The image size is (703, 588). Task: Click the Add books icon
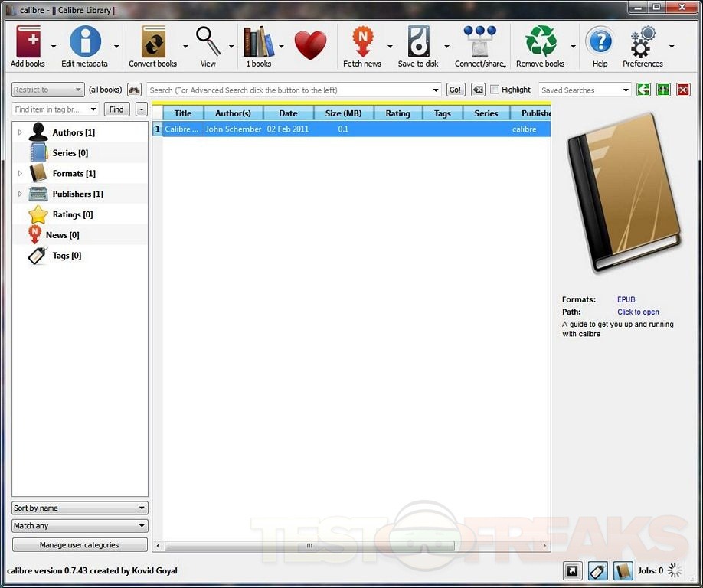pos(28,43)
